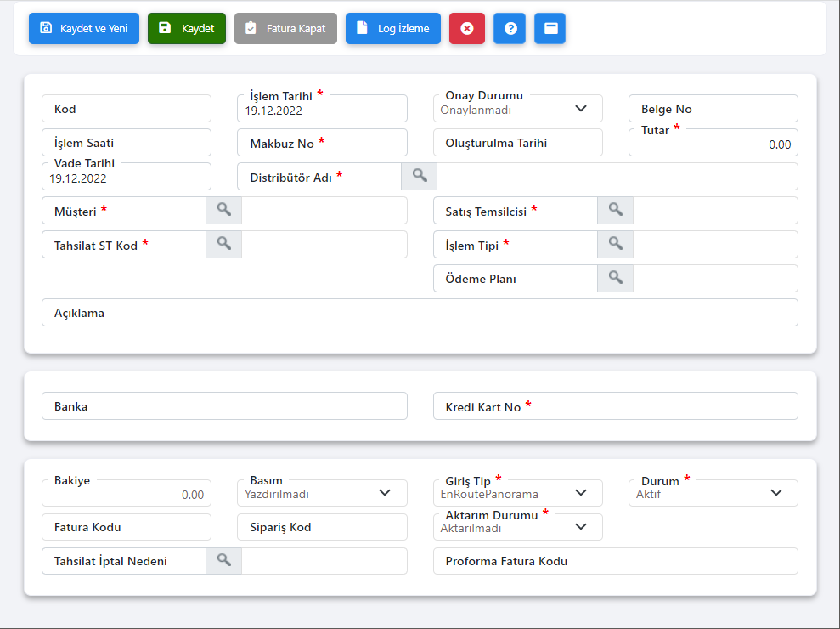Screen dimensions: 840x629
Task: Search Distribütör Adı with the magnifier icon
Action: (x=420, y=177)
